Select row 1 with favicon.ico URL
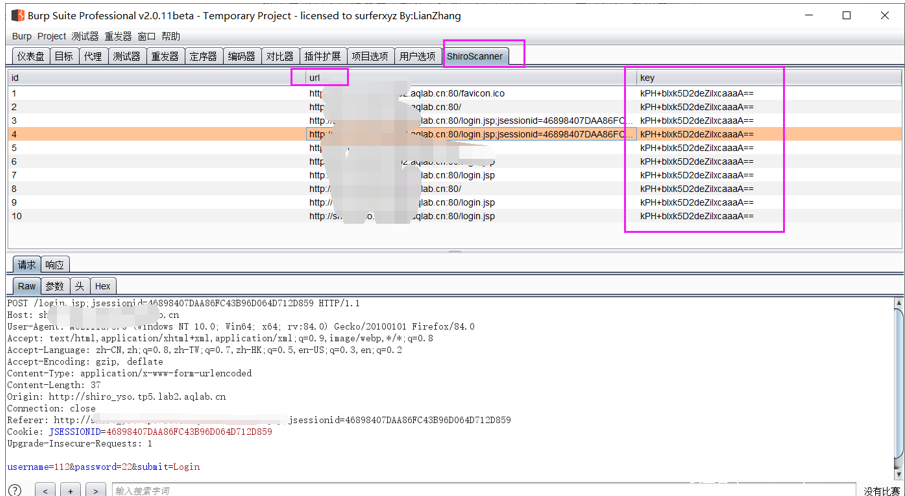The height and width of the screenshot is (496, 905). 300,93
